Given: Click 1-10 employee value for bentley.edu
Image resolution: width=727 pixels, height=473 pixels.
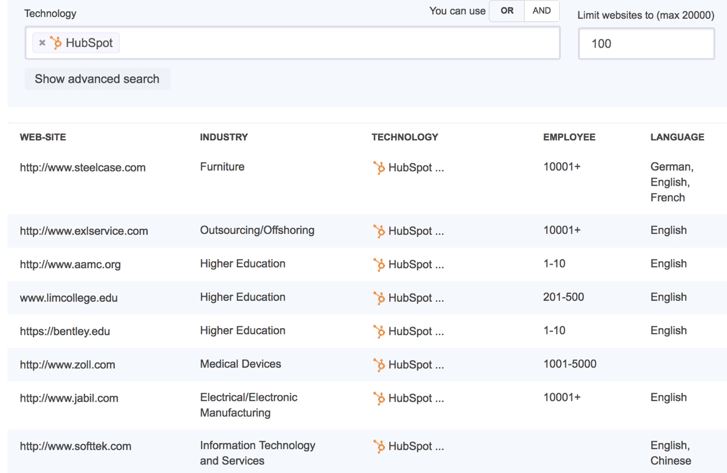Looking at the screenshot, I should 554,330.
